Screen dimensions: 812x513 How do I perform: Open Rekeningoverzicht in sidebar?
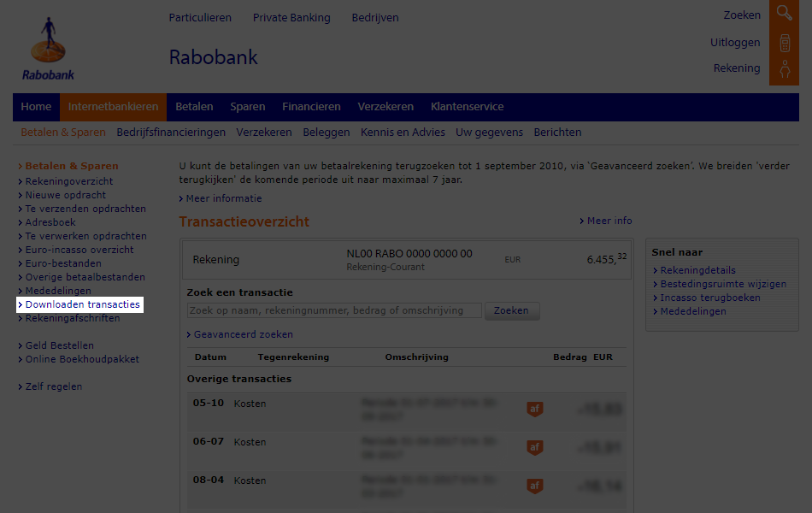69,181
